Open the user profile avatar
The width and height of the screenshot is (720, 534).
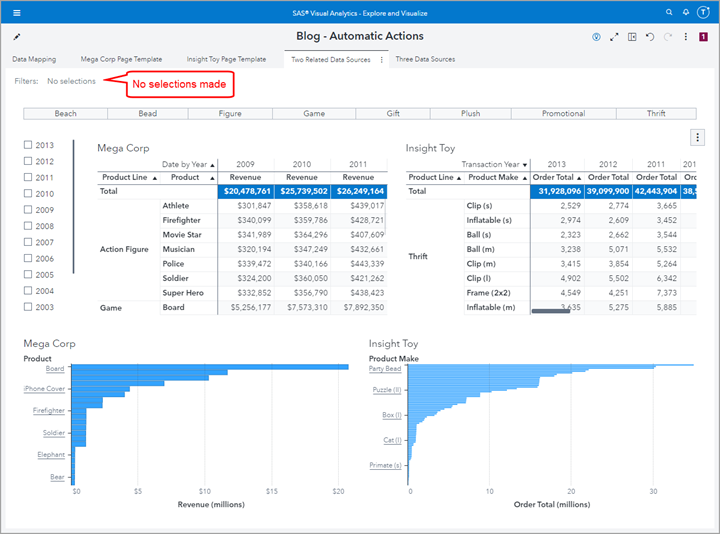click(705, 12)
